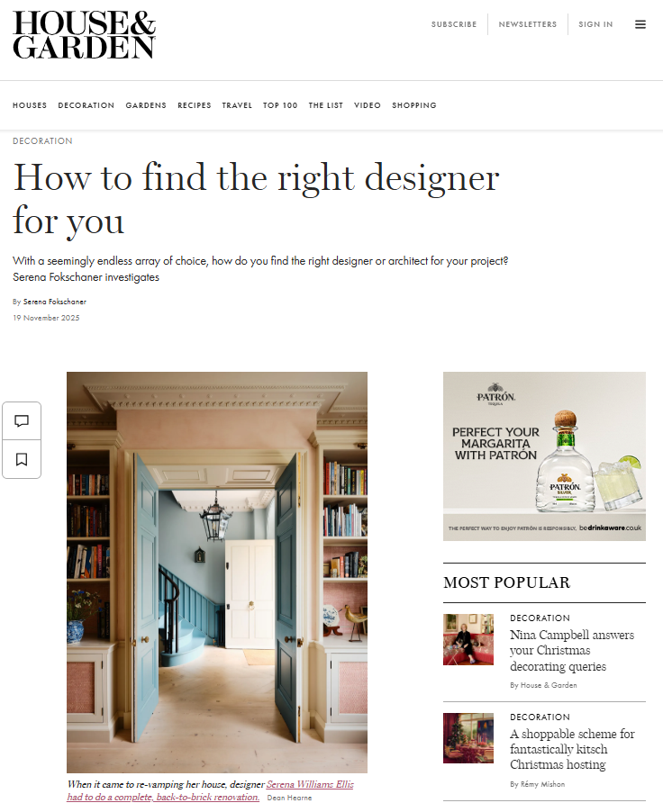The height and width of the screenshot is (812, 663).
Task: Navigate to Top 100
Action: pyautogui.click(x=280, y=105)
